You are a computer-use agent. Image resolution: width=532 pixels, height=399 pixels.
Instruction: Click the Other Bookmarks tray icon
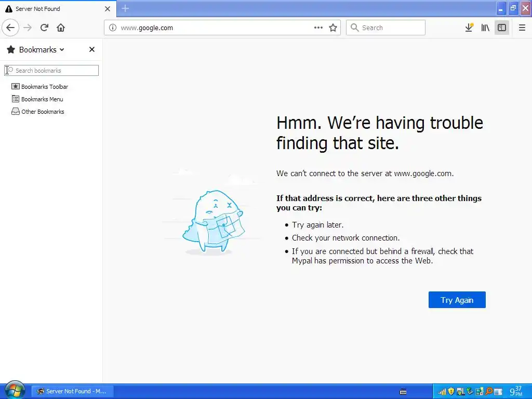point(15,111)
